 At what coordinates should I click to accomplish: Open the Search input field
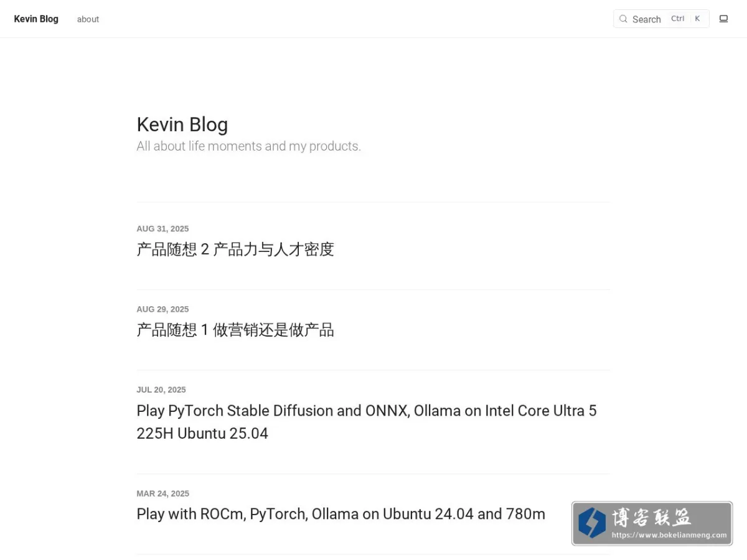(x=661, y=19)
